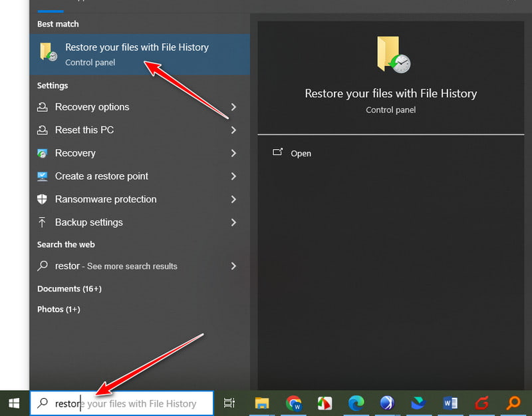Click the Backup settings icon
Screen dimensions: 532x416
[43, 222]
